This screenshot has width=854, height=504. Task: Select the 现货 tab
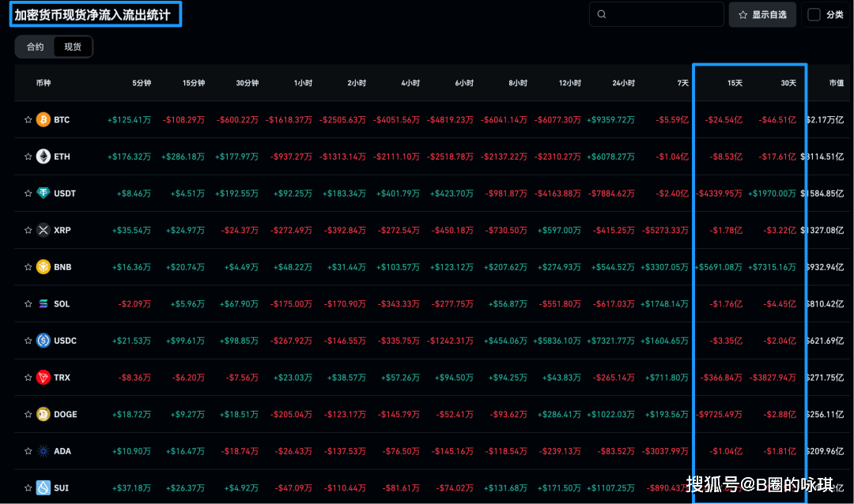coord(73,47)
